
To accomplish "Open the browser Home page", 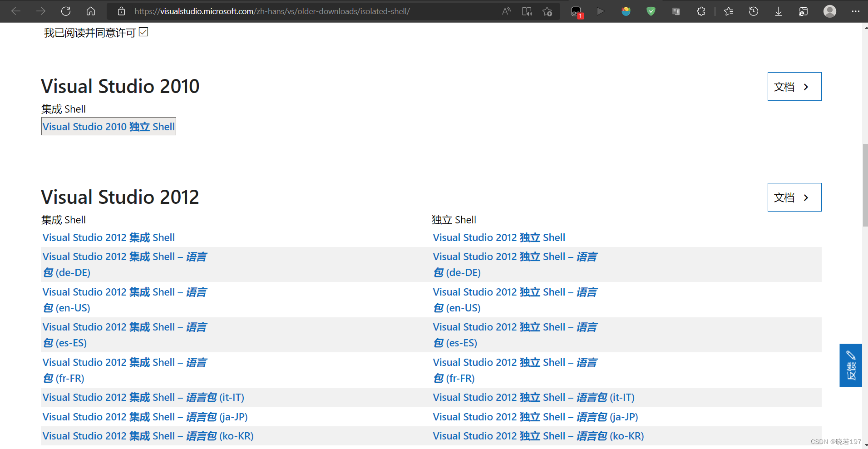I will [x=90, y=11].
